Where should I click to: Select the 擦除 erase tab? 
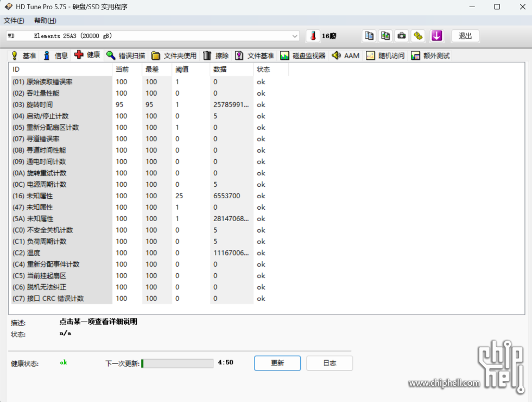(x=216, y=55)
